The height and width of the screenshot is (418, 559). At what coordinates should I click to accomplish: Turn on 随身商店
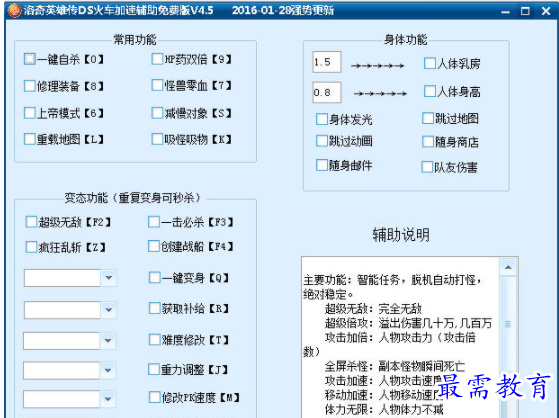coord(428,142)
